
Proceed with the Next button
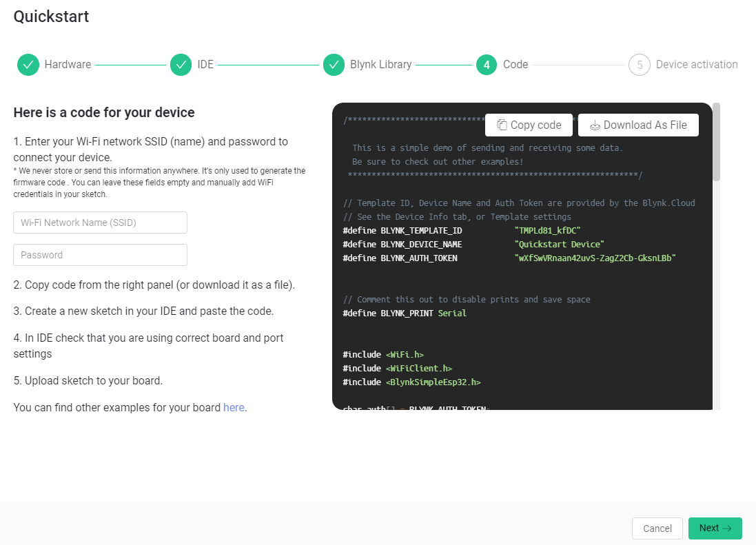715,528
